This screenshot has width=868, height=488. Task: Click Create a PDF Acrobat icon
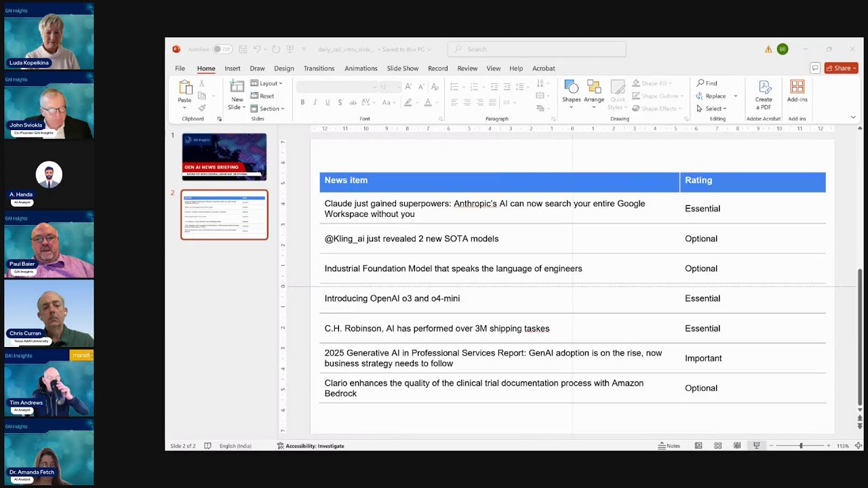point(764,87)
